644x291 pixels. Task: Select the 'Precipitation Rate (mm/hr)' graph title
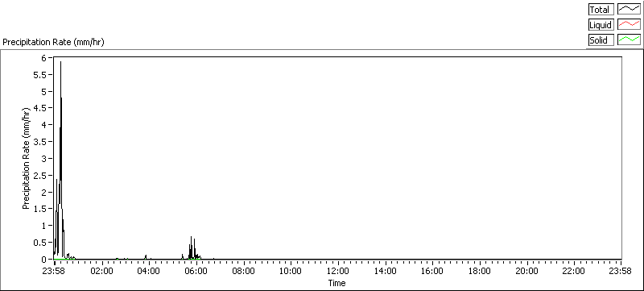54,42
